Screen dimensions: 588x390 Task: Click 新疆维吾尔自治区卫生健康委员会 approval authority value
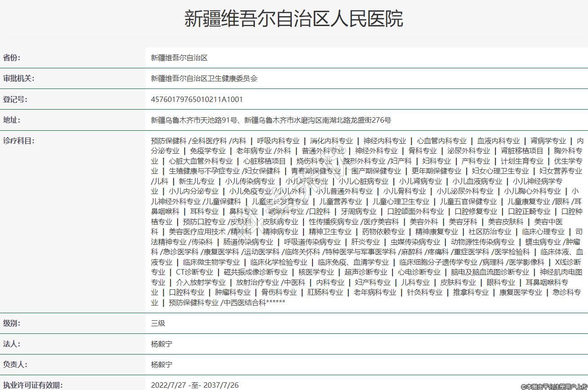click(204, 79)
